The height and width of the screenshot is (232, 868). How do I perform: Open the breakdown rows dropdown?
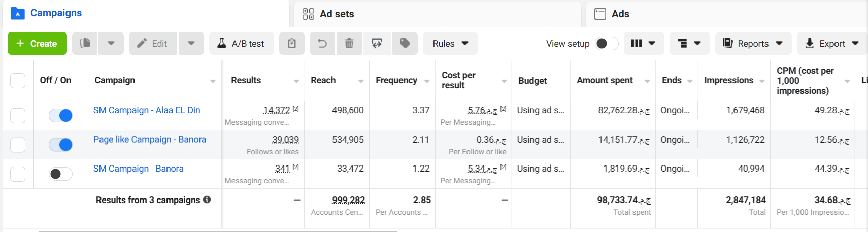689,44
